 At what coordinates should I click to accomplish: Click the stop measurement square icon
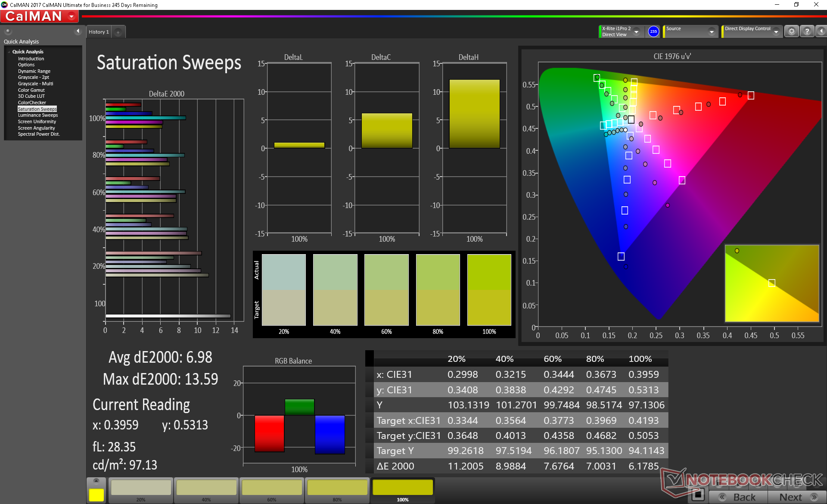tap(697, 495)
